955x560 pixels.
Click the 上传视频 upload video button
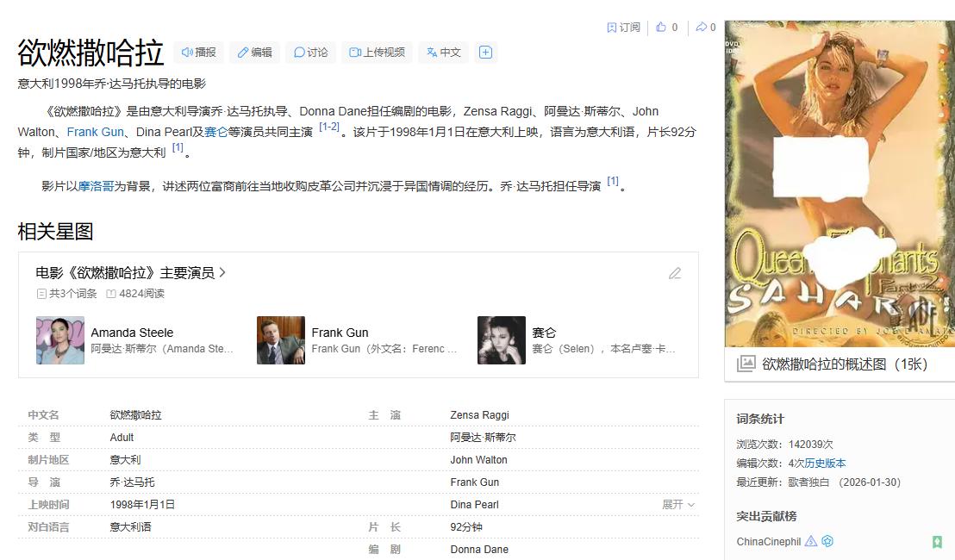pos(377,53)
